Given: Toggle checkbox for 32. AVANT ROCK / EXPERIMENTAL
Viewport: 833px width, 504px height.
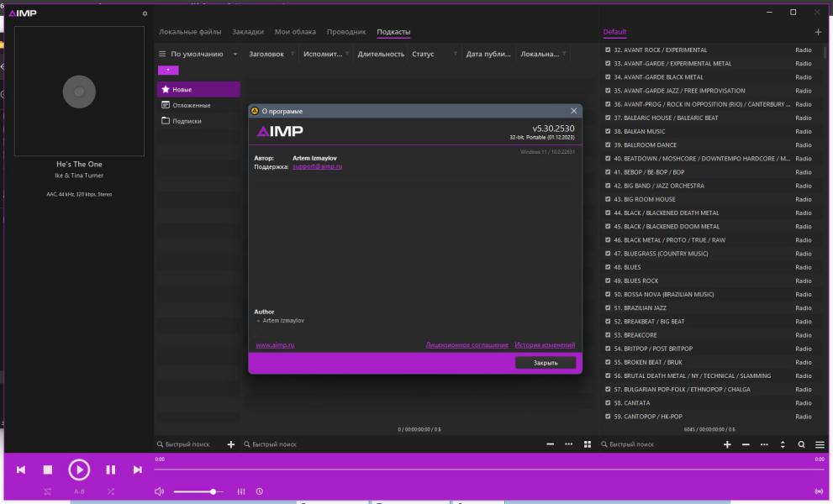Looking at the screenshot, I should point(608,50).
